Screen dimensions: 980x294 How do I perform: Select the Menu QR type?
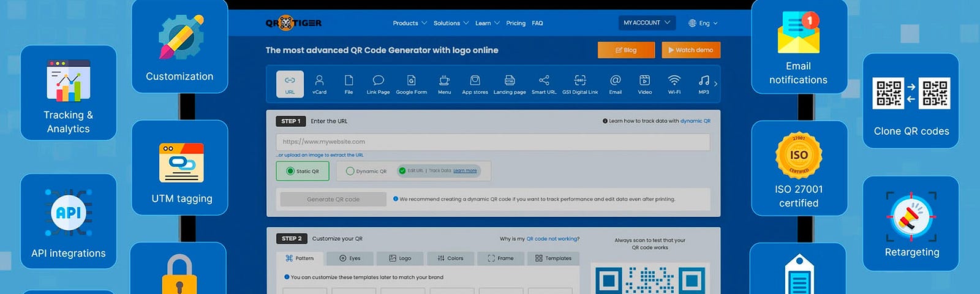445,84
